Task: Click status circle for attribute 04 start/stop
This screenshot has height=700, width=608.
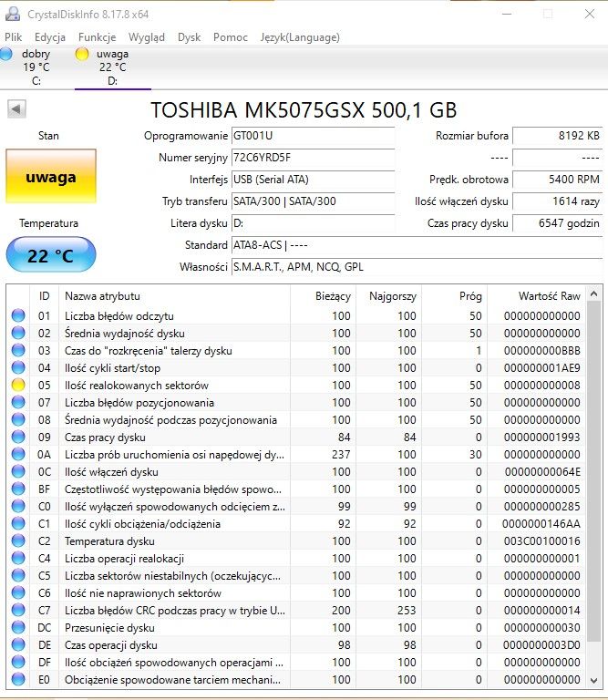Action: tap(18, 368)
